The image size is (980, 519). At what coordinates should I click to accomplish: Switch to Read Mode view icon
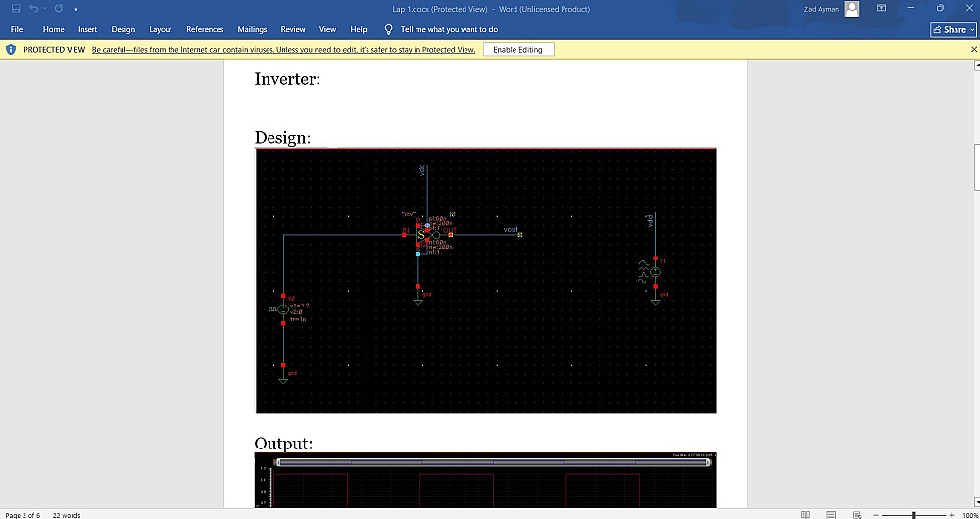pyautogui.click(x=806, y=515)
